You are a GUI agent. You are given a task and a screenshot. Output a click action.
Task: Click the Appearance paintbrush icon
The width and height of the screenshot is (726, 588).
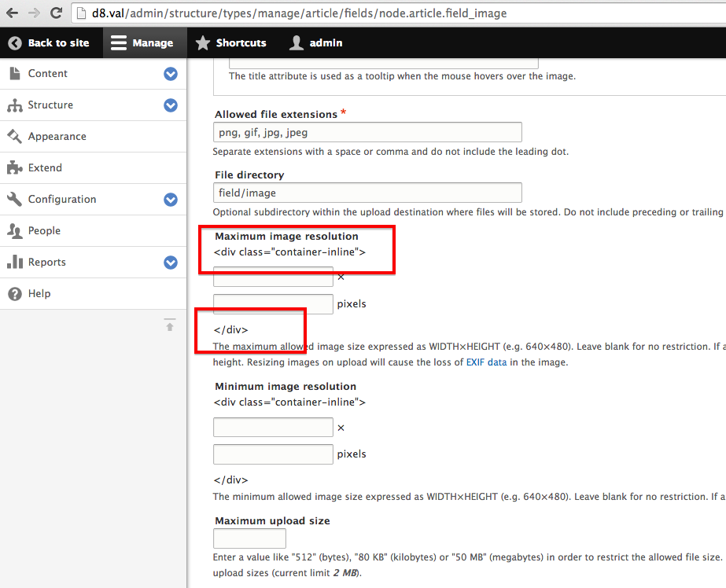point(15,136)
